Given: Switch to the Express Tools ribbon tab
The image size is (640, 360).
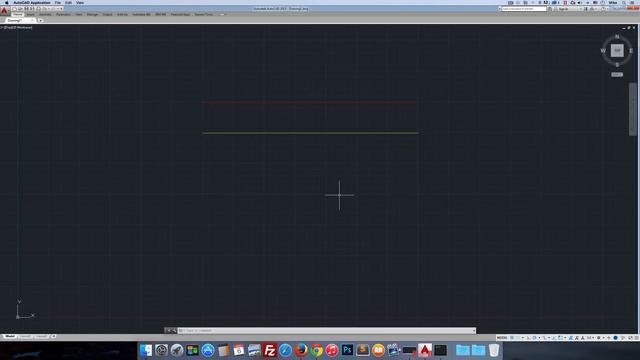Looking at the screenshot, I should tap(203, 14).
